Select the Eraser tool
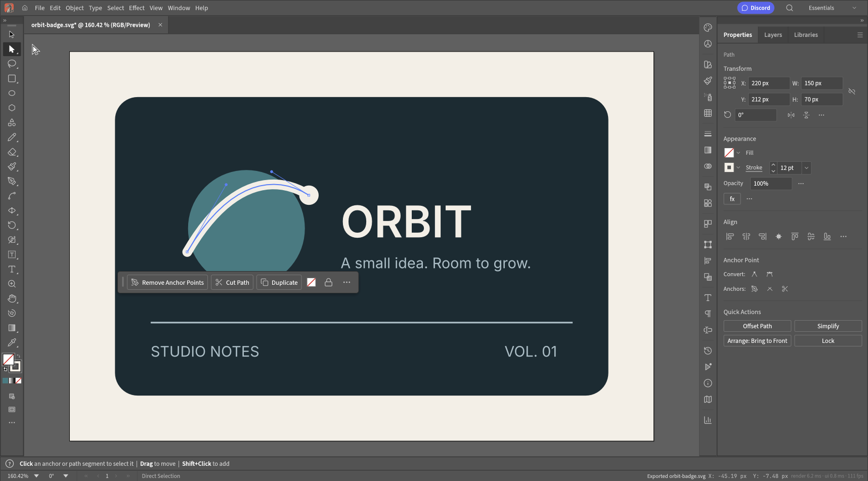Viewport: 868px width, 481px height. pos(12,152)
